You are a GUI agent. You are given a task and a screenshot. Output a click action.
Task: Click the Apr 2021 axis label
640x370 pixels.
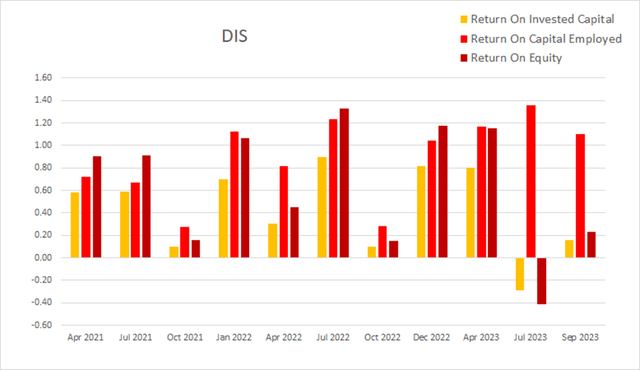click(85, 337)
